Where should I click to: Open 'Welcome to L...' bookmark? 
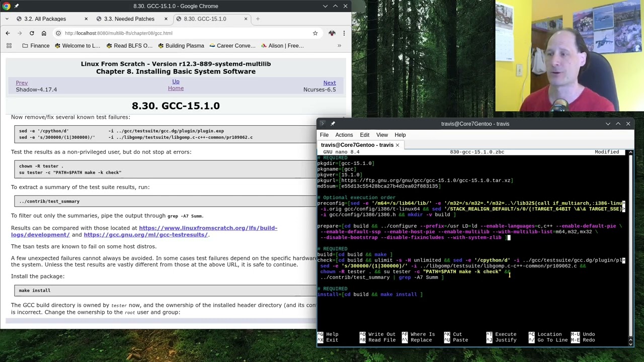pyautogui.click(x=77, y=46)
